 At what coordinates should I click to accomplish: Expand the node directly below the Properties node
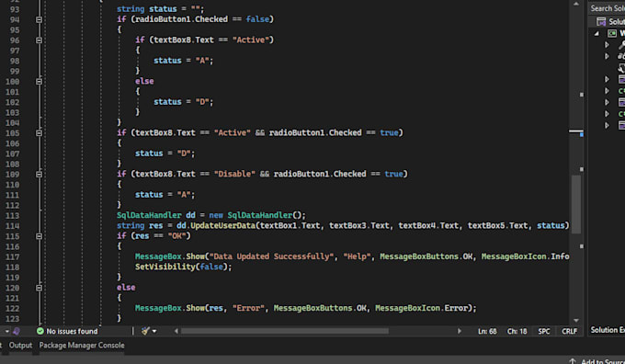click(x=607, y=56)
